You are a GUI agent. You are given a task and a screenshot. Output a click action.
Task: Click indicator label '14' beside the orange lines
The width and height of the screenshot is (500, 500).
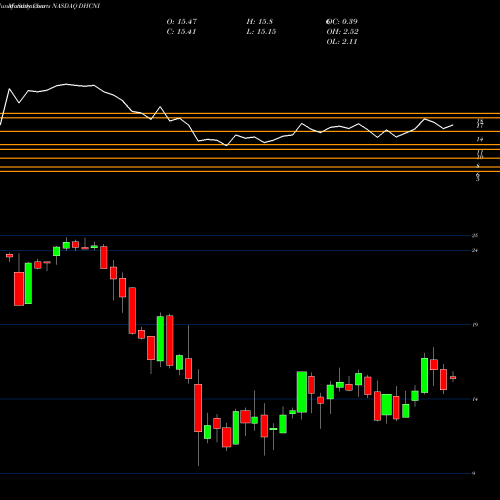click(480, 139)
